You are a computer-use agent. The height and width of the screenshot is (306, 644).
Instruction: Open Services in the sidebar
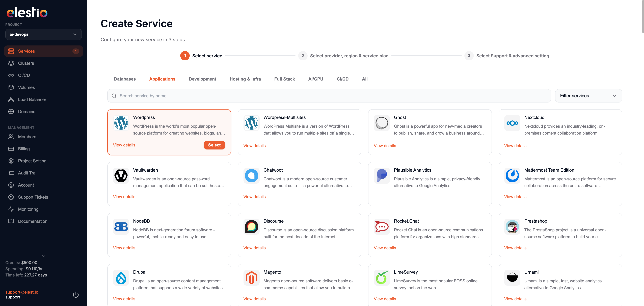pyautogui.click(x=43, y=51)
